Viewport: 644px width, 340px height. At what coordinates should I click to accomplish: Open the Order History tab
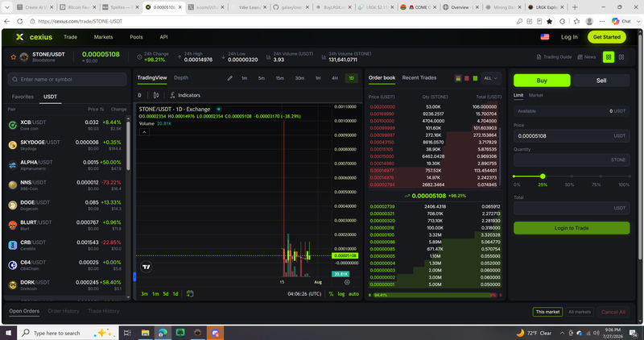coord(64,311)
